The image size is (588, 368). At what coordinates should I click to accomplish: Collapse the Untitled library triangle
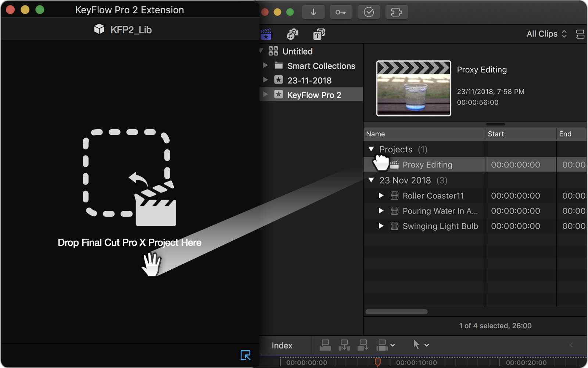(262, 51)
